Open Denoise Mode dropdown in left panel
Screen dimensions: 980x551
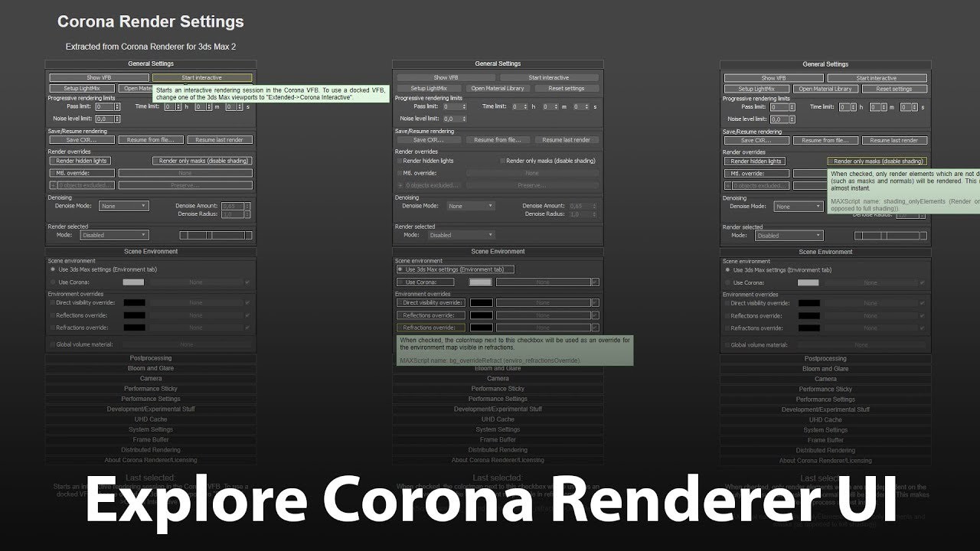(123, 207)
